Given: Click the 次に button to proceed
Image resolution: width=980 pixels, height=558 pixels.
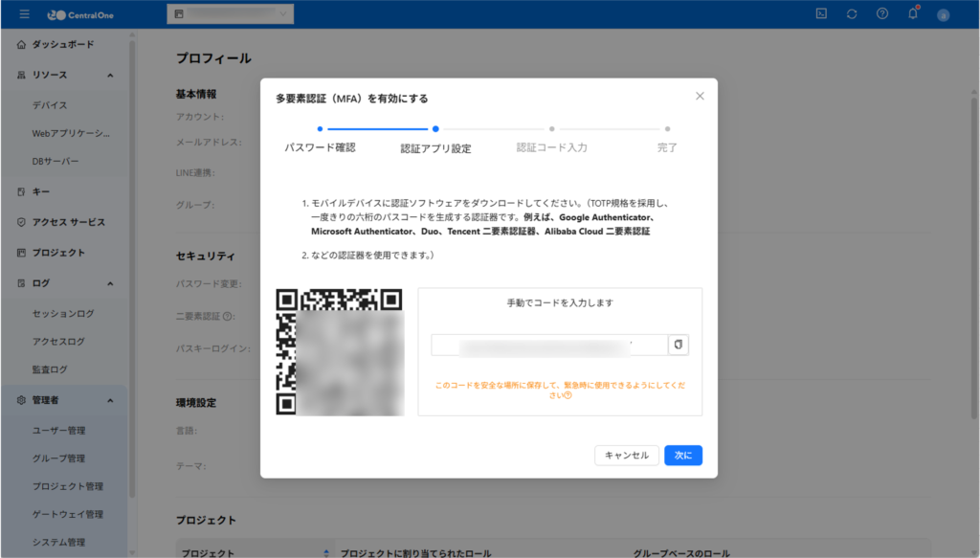Looking at the screenshot, I should [x=682, y=456].
